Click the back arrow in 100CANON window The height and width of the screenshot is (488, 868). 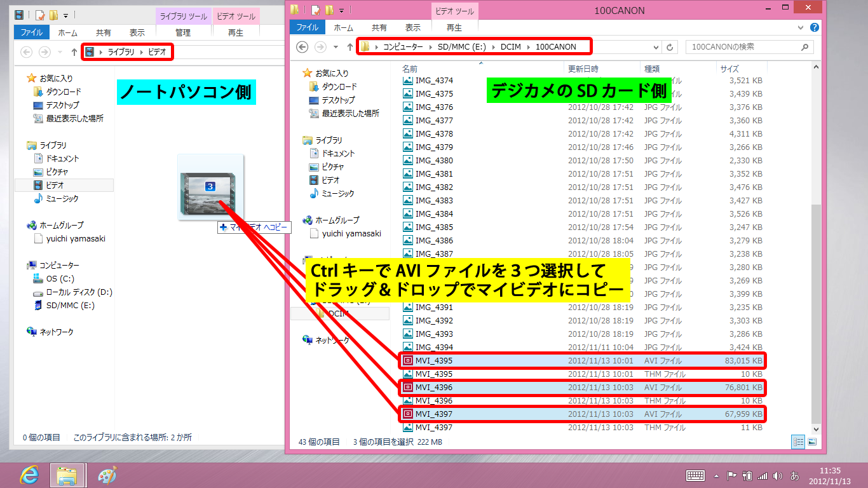point(303,47)
